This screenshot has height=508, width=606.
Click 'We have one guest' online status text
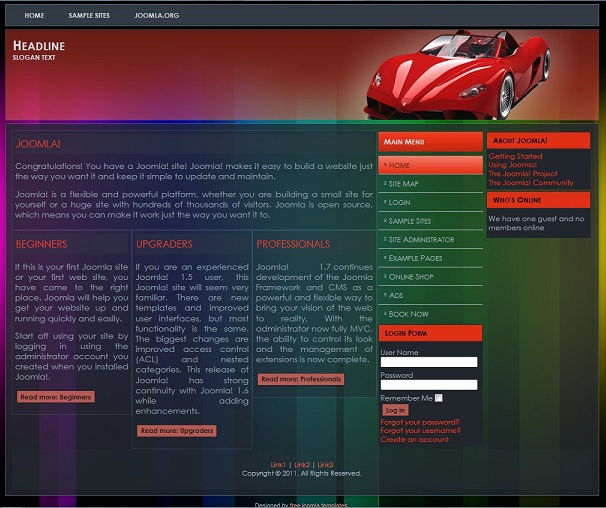coord(536,223)
